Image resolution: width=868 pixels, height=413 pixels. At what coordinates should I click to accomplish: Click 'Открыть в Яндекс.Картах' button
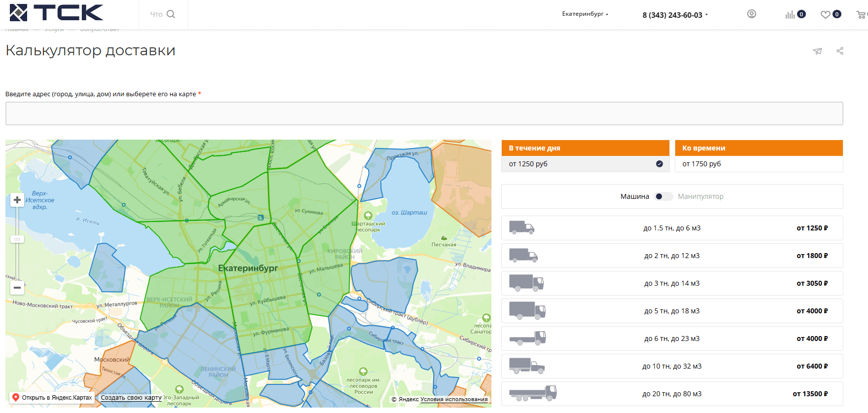pos(52,398)
